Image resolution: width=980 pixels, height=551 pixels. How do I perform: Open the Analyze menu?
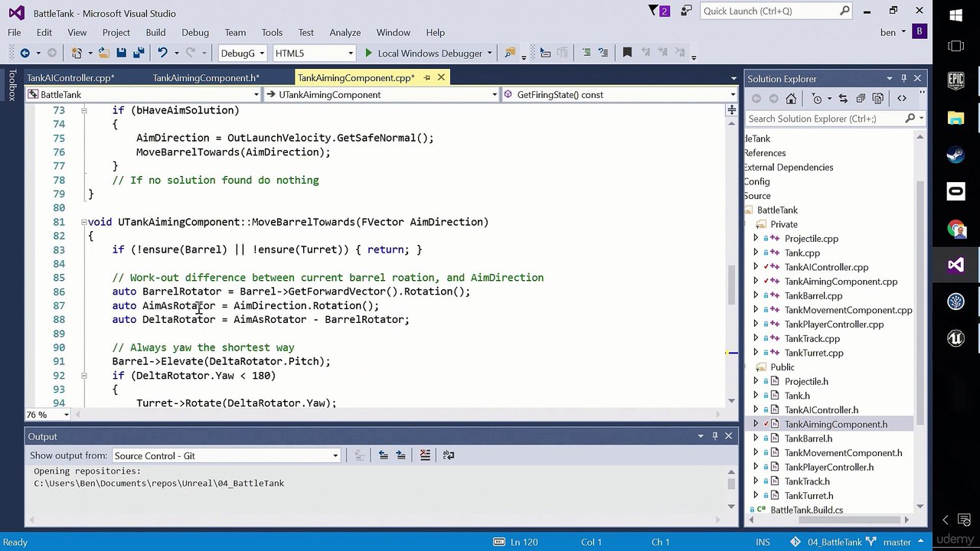pos(345,32)
